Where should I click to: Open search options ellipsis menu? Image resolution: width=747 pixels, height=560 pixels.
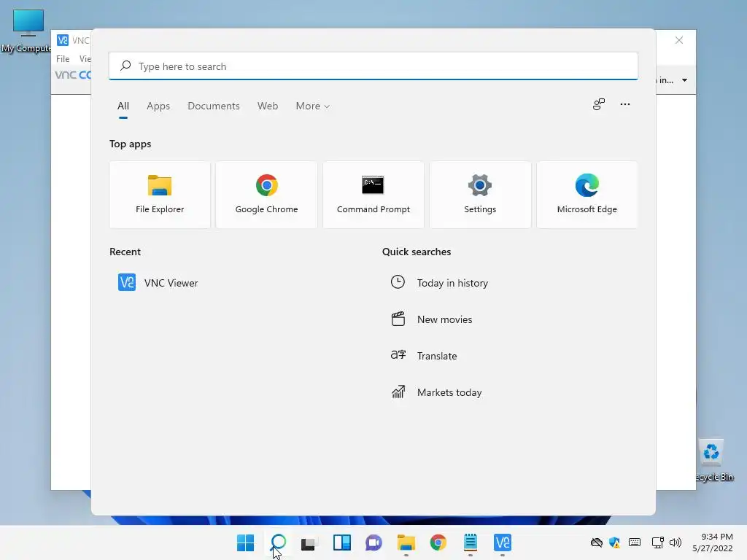(625, 104)
